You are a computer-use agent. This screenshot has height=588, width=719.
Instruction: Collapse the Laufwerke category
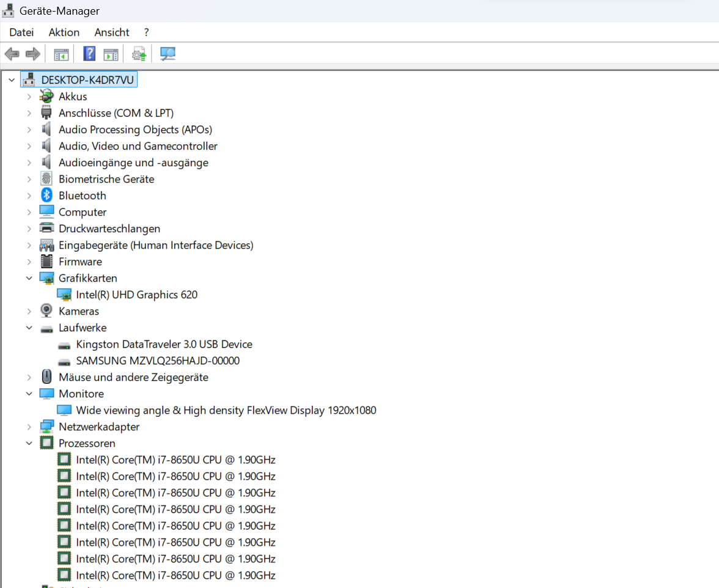(29, 327)
